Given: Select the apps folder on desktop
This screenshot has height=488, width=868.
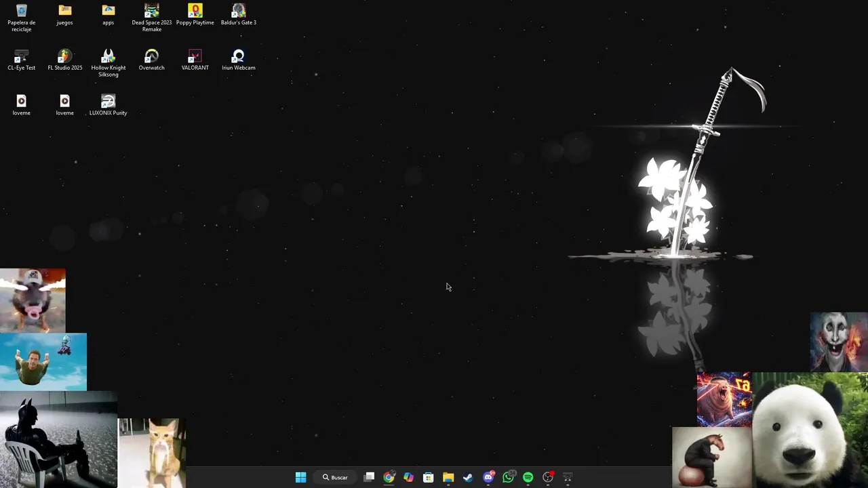Looking at the screenshot, I should point(108,15).
